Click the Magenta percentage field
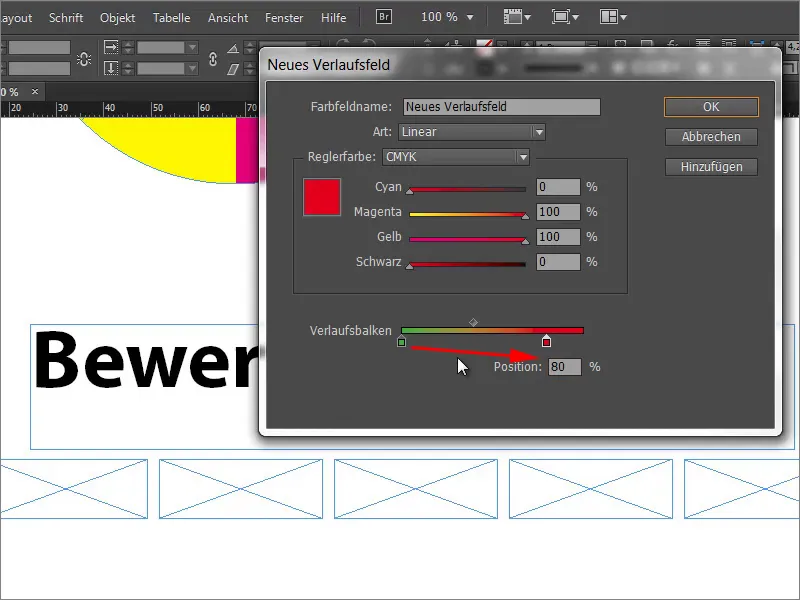Screen dimensions: 800x600 [558, 212]
